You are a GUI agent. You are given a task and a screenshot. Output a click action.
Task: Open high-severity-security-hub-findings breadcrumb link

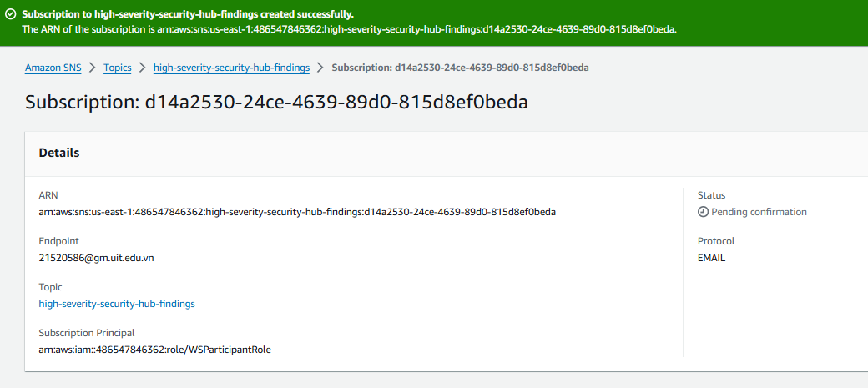(x=231, y=68)
